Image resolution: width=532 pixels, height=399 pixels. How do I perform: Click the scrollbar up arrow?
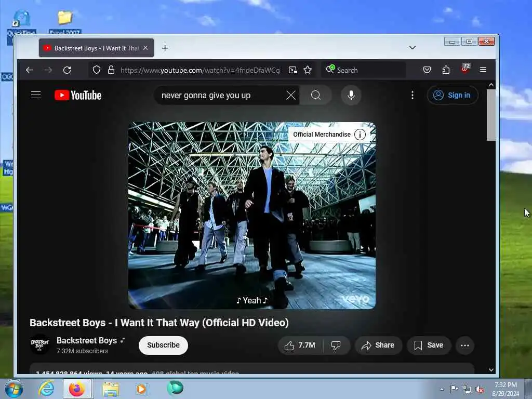point(491,85)
